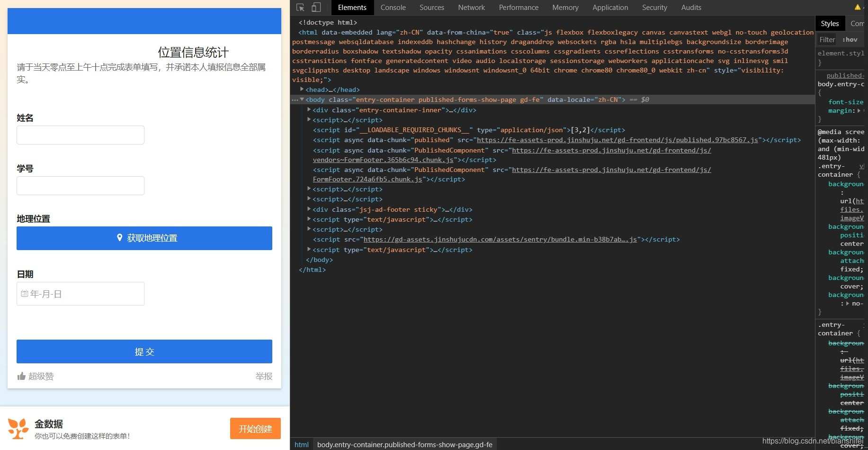Open the Application tab

point(610,8)
